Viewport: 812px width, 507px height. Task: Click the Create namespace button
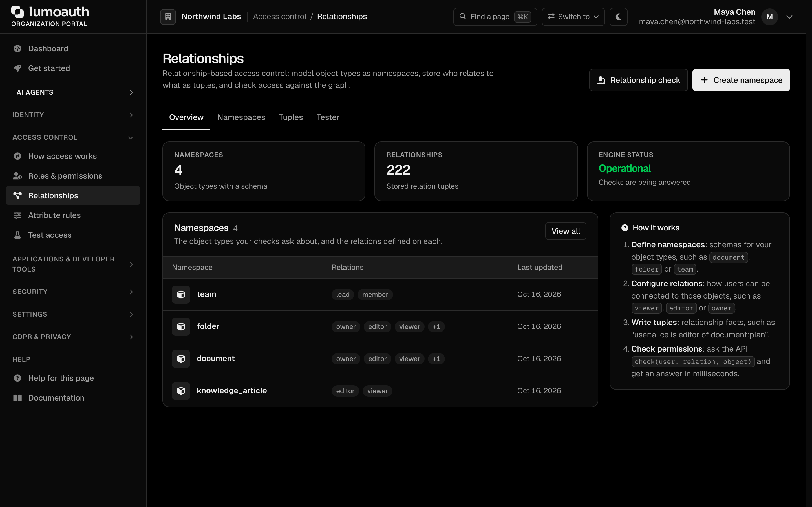point(741,80)
